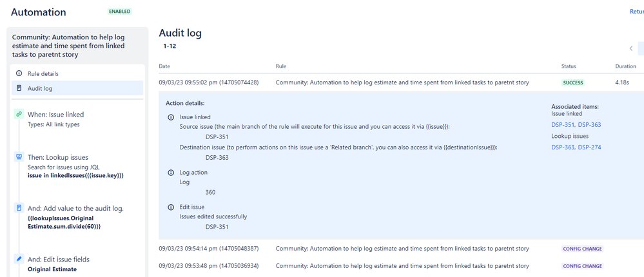Click the Add value to audit log icon
Screen dimensions: 644x277
(x=19, y=208)
